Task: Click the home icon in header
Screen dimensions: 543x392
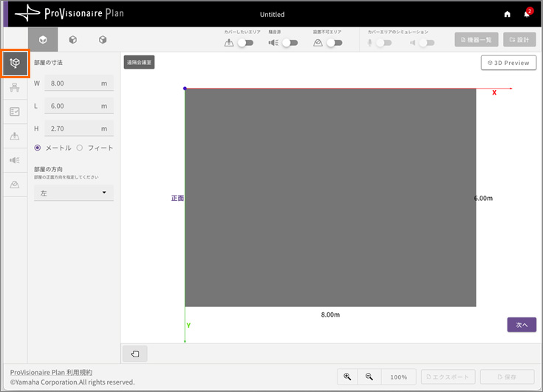Action: click(507, 14)
